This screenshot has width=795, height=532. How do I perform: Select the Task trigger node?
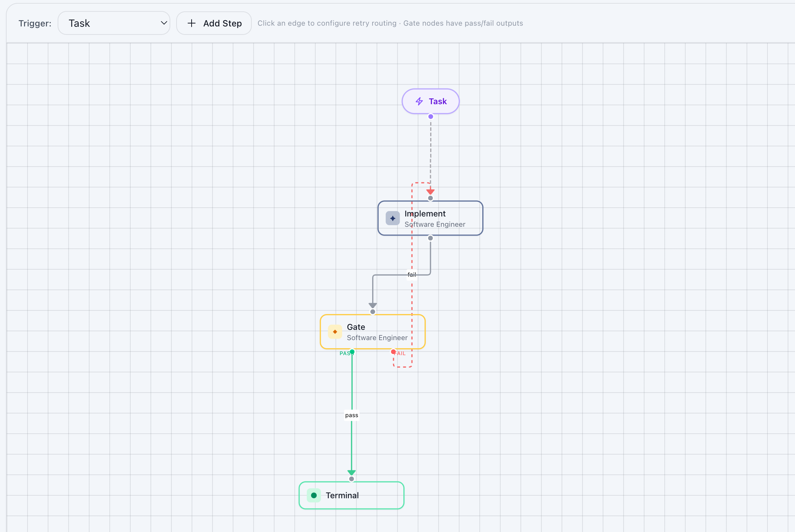pyautogui.click(x=431, y=101)
